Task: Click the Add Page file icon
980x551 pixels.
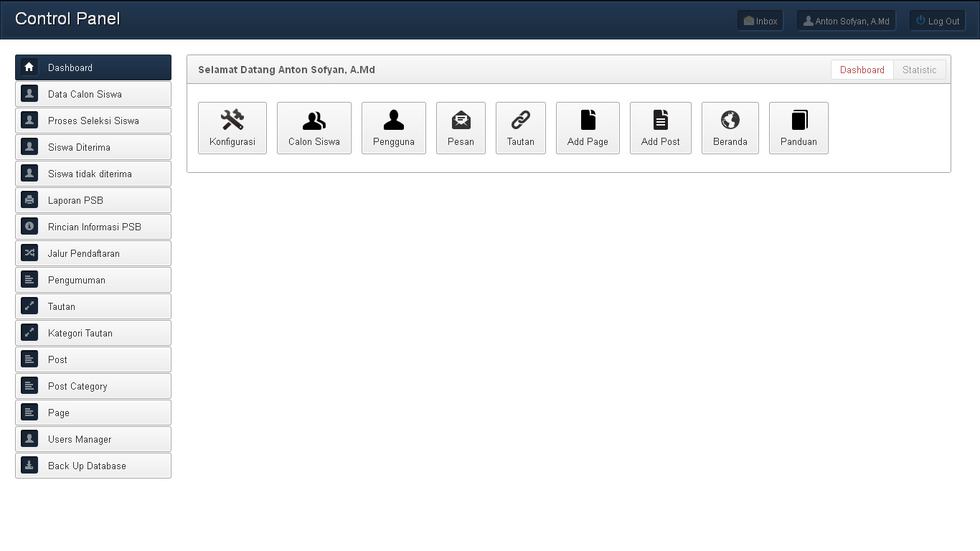Action: (588, 120)
